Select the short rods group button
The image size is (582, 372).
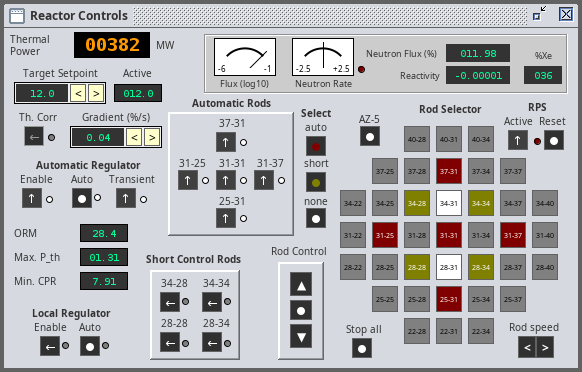[316, 182]
